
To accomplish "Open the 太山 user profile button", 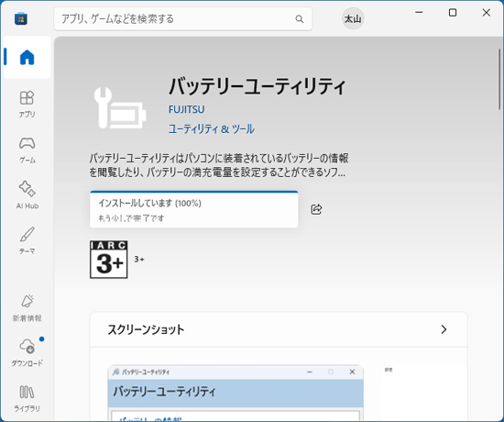I will tap(353, 18).
